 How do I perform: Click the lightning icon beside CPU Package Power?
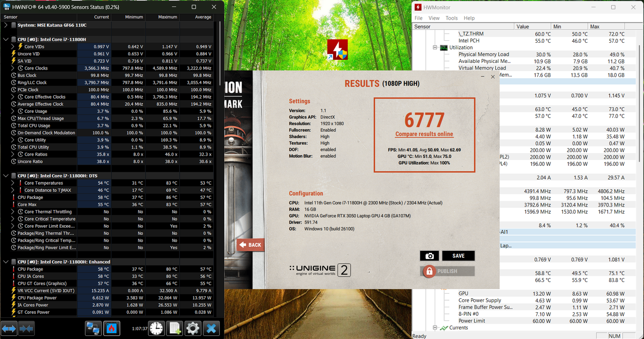click(14, 298)
